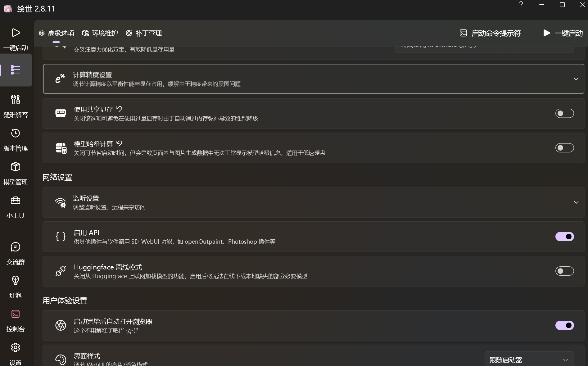Open 交流群 chat bubble icon
Screen dimensions: 588x366
pos(16,247)
